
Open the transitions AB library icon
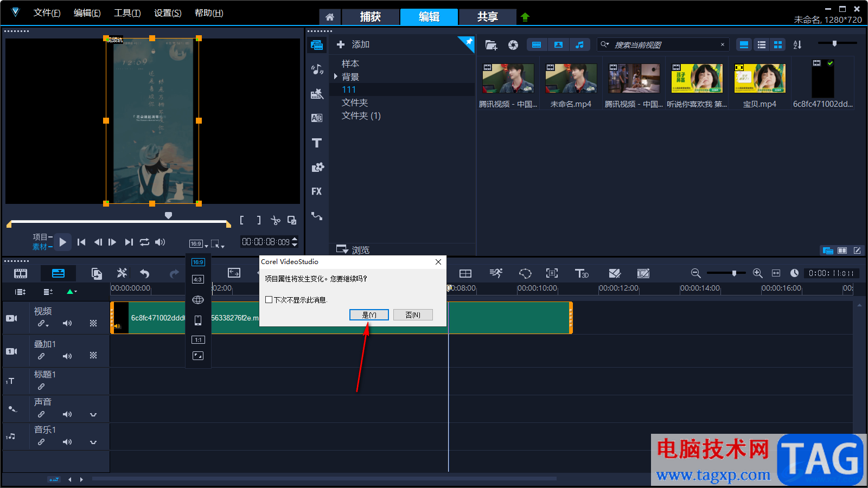(317, 118)
